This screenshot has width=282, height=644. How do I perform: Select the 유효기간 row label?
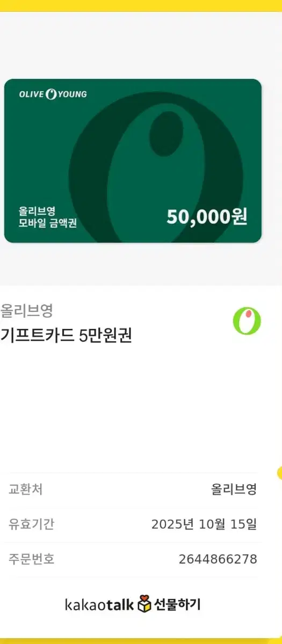tap(31, 524)
